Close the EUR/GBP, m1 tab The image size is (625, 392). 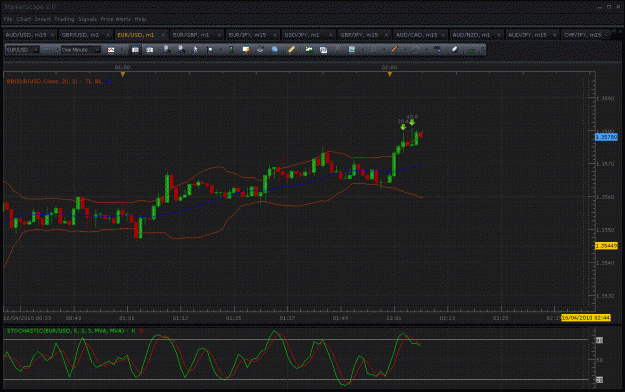coord(219,35)
